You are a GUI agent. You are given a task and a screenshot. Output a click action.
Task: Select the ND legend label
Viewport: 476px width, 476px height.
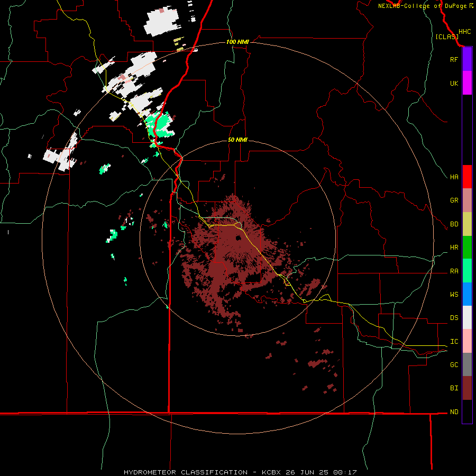(454, 412)
